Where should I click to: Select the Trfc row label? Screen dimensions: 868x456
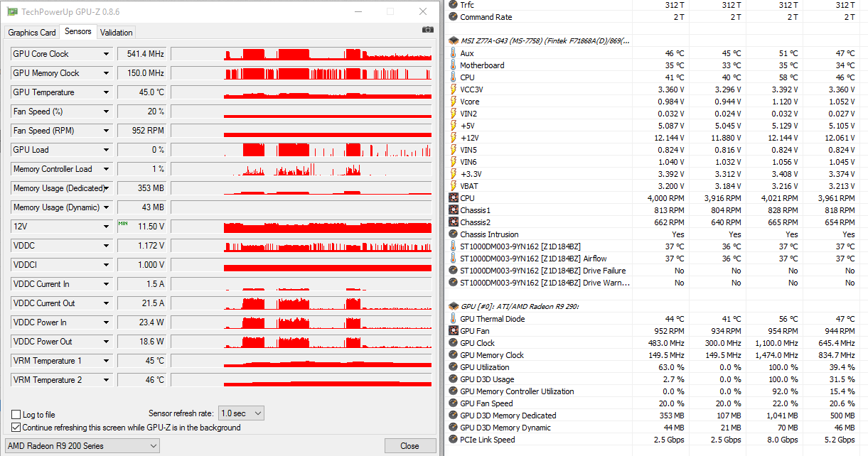click(x=467, y=5)
